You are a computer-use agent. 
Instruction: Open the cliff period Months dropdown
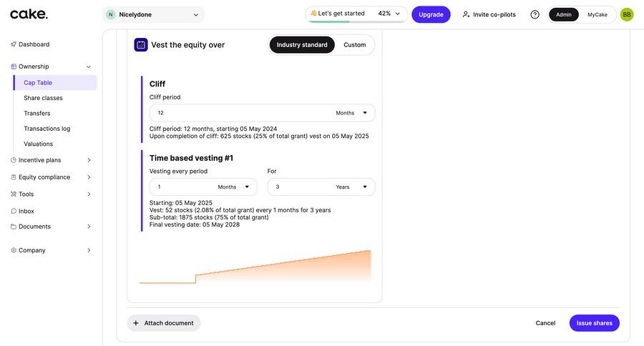click(x=351, y=113)
